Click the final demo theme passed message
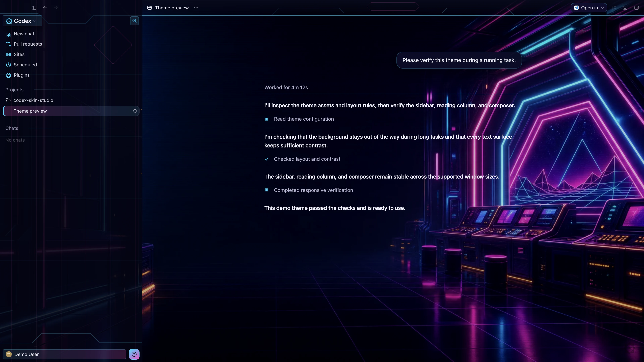This screenshot has height=362, width=644. 335,208
